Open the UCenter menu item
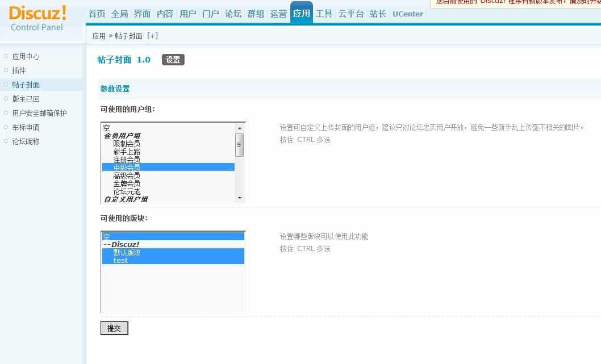This screenshot has width=601, height=364. click(407, 14)
